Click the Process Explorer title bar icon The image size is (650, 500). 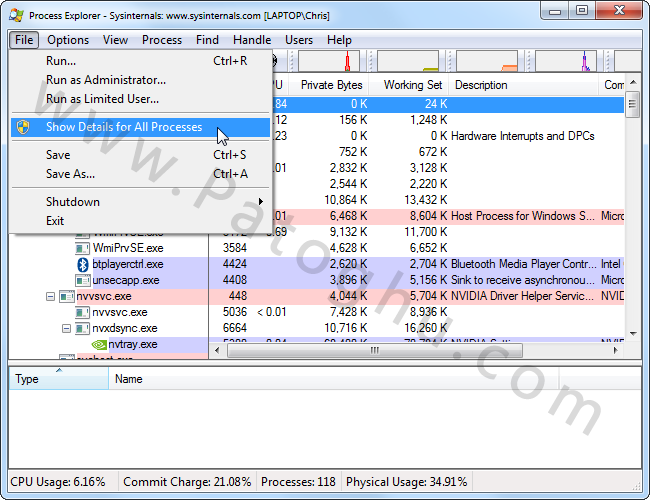[x=16, y=15]
